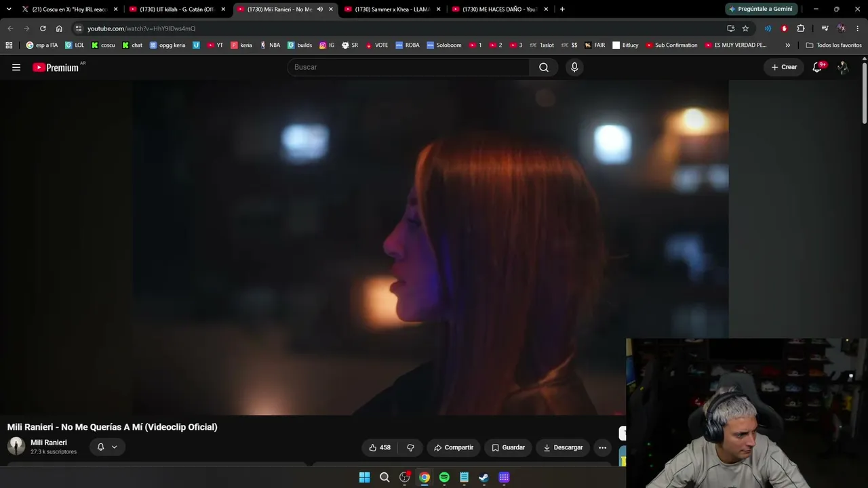Open YouTube notifications bell
Image resolution: width=868 pixels, height=488 pixels.
tap(817, 67)
